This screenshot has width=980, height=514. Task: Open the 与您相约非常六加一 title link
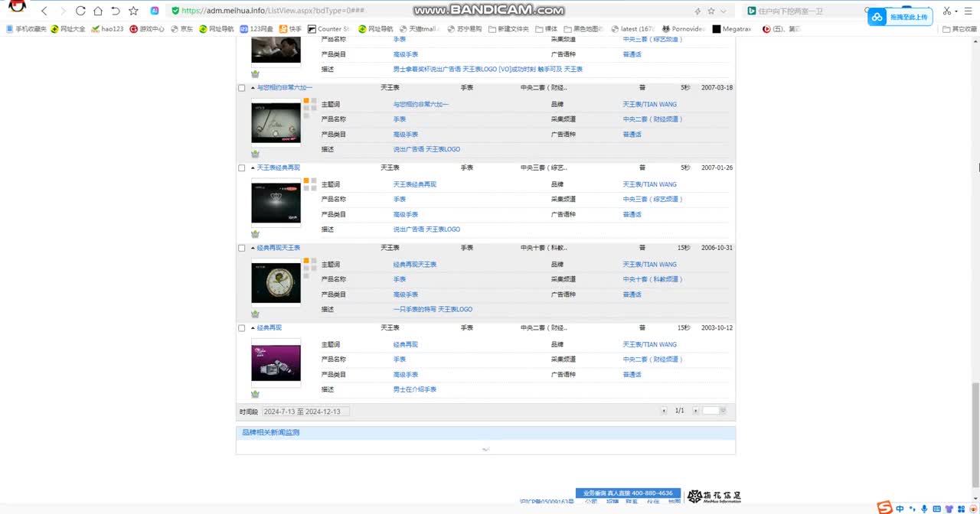(284, 88)
